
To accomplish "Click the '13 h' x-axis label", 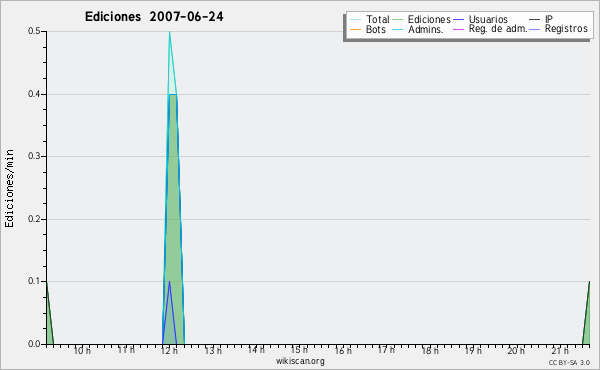I will tap(213, 350).
